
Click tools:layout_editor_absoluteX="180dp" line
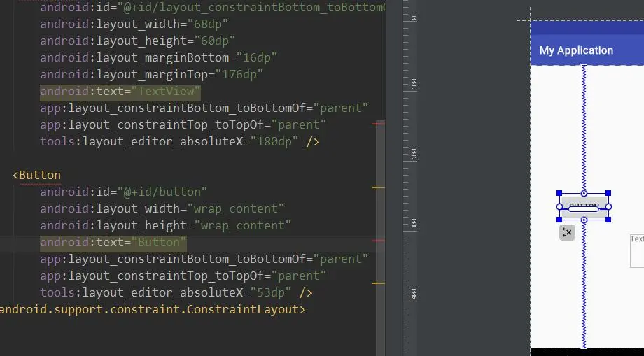179,141
